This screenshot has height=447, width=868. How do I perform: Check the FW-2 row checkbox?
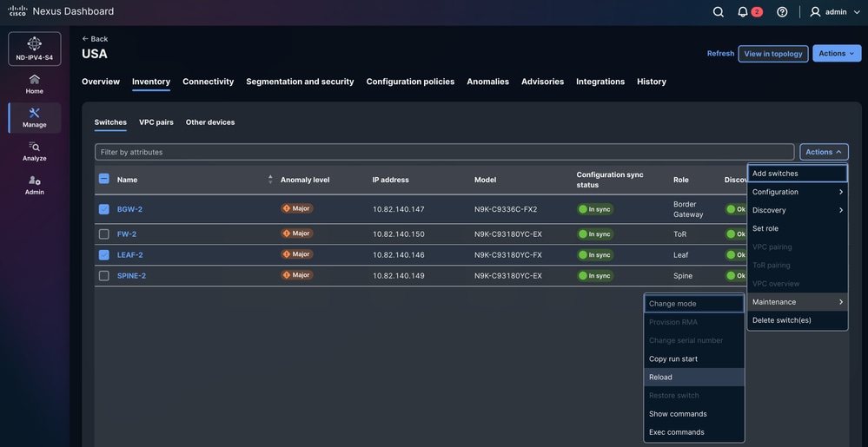[x=103, y=234]
